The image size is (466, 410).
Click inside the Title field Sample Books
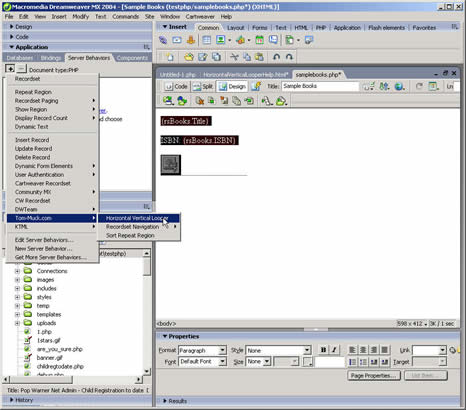click(320, 86)
